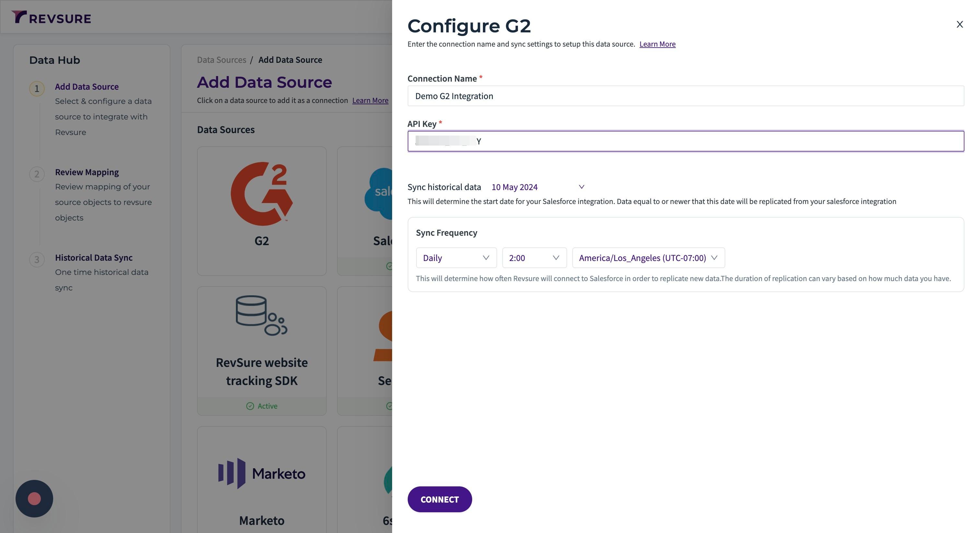The width and height of the screenshot is (980, 533).
Task: Open Learn More link in Configure G2
Action: click(657, 44)
